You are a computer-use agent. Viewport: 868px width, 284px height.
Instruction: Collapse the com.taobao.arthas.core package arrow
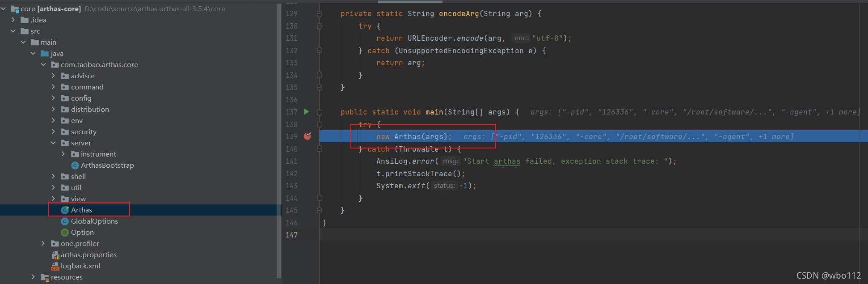tap(43, 64)
